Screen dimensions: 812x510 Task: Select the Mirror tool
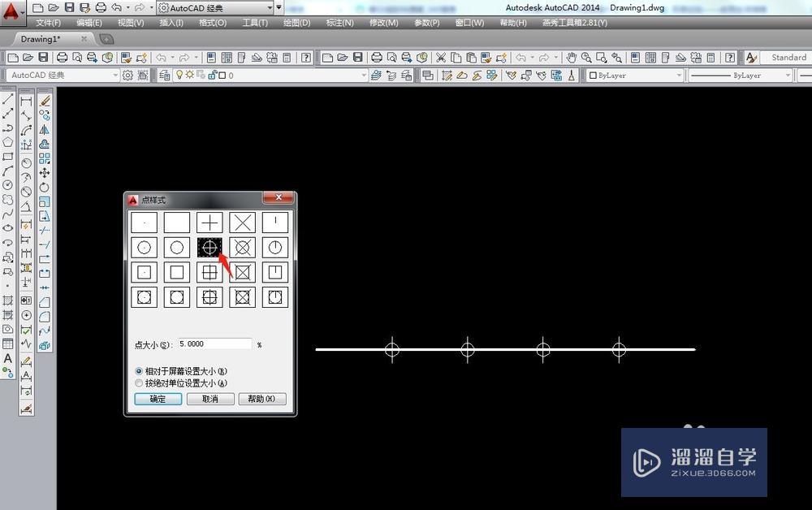pos(45,130)
